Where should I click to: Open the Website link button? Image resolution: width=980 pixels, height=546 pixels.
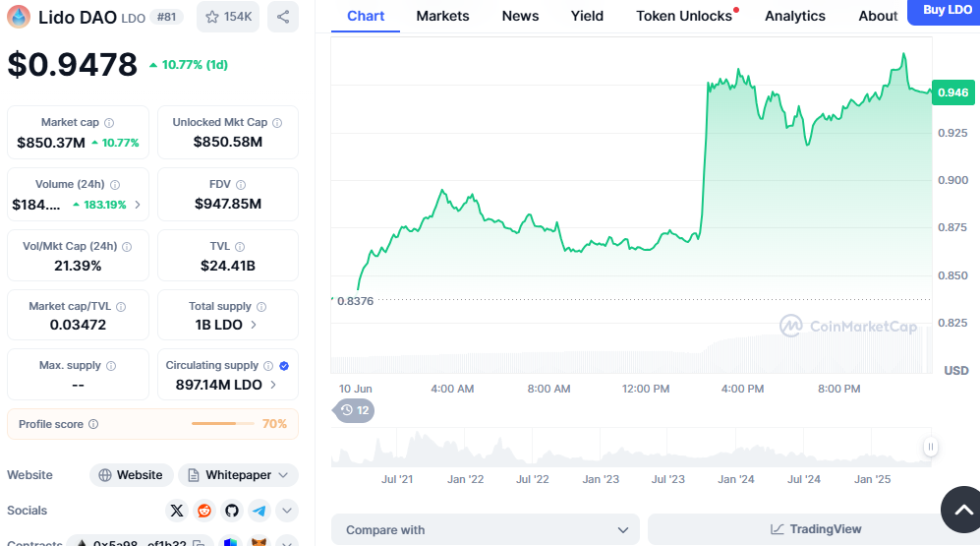point(132,475)
